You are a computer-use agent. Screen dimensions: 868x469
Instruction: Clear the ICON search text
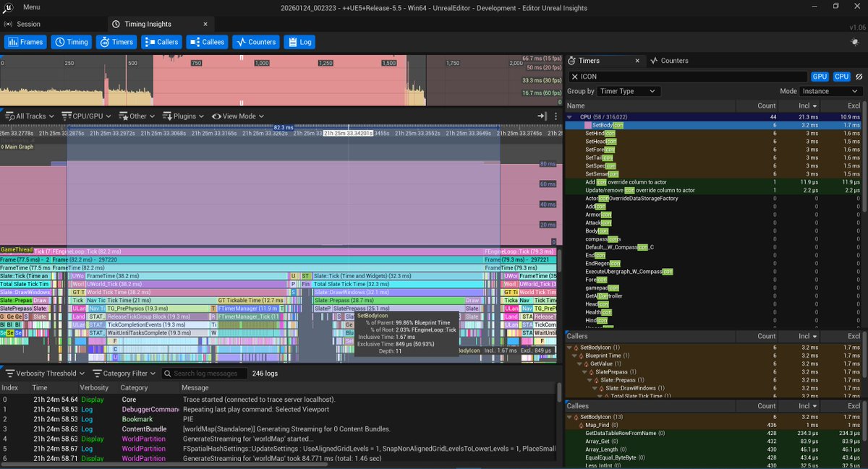(x=574, y=77)
